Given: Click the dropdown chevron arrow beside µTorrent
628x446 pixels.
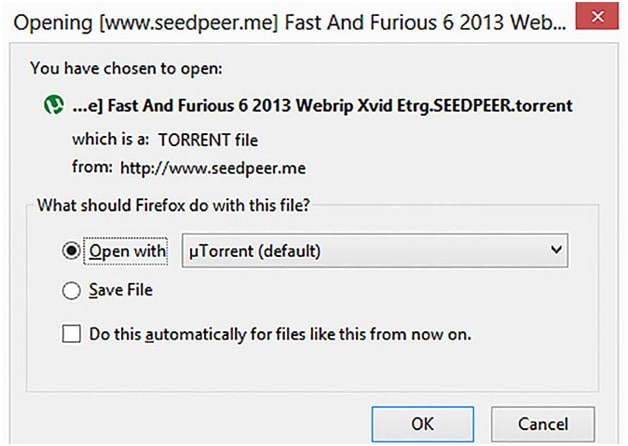Looking at the screenshot, I should (556, 250).
